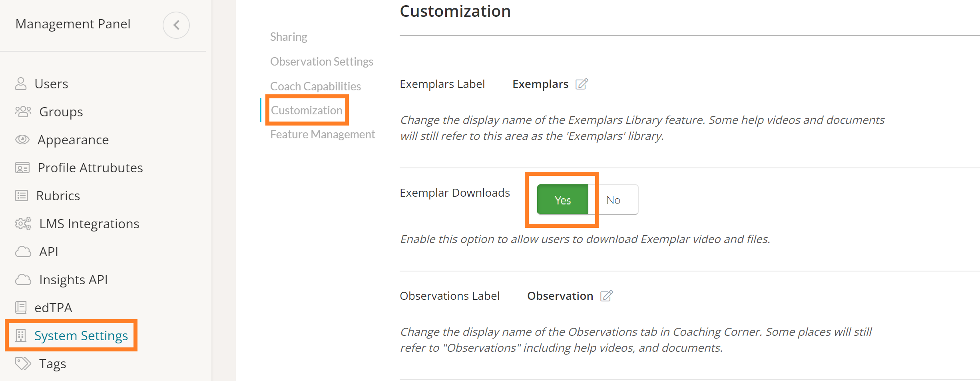This screenshot has height=381, width=980.
Task: Open Insights API from sidebar
Action: [x=73, y=279]
